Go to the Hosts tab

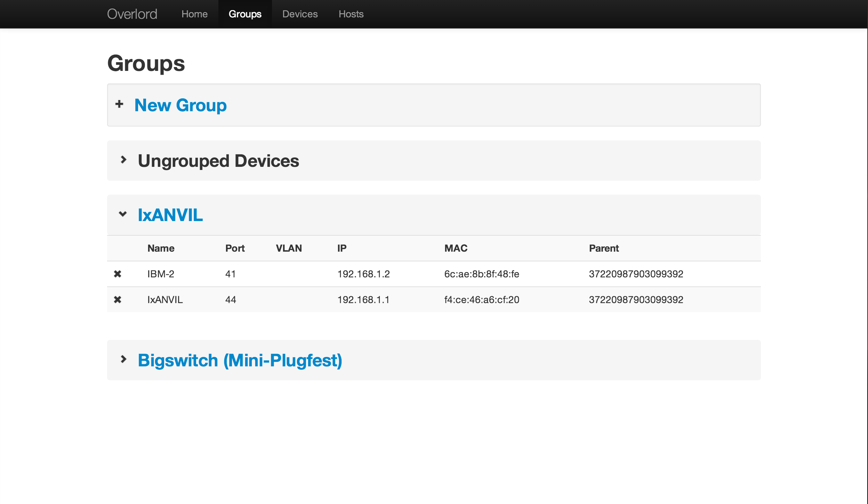(x=351, y=14)
